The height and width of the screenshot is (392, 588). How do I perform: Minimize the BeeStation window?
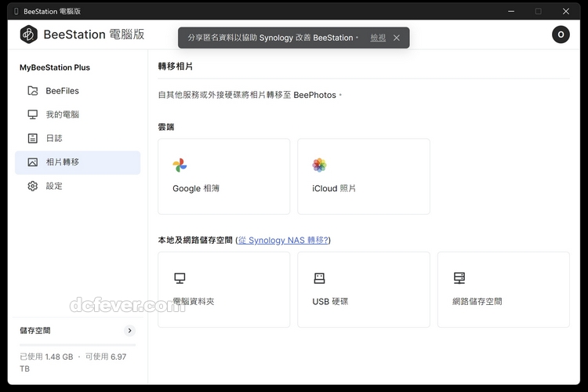pyautogui.click(x=510, y=11)
